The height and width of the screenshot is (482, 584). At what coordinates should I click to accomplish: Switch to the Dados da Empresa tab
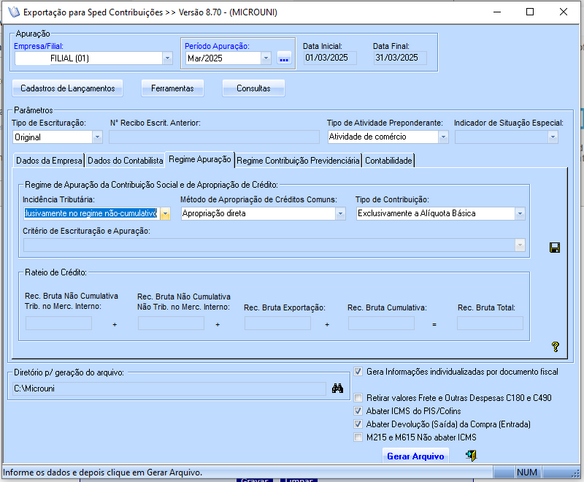click(x=49, y=161)
